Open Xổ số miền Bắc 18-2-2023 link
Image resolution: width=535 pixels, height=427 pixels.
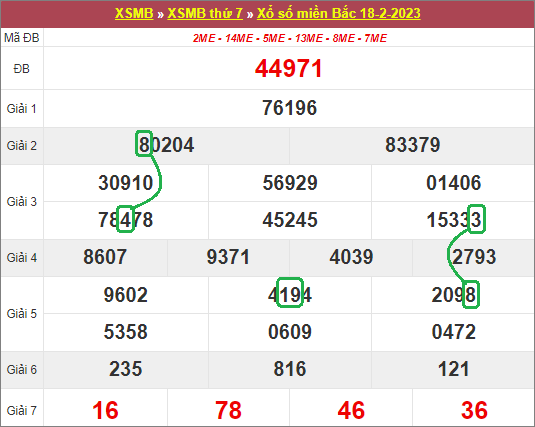pyautogui.click(x=338, y=13)
